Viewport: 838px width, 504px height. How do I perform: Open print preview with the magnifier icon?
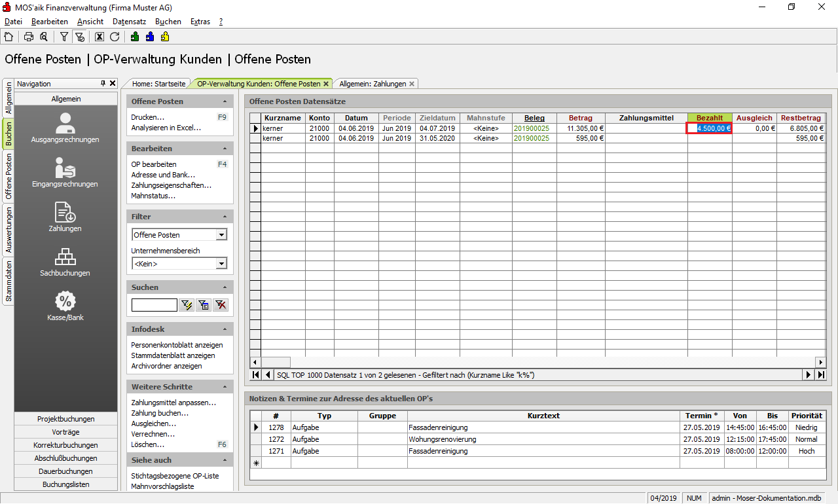tap(43, 37)
